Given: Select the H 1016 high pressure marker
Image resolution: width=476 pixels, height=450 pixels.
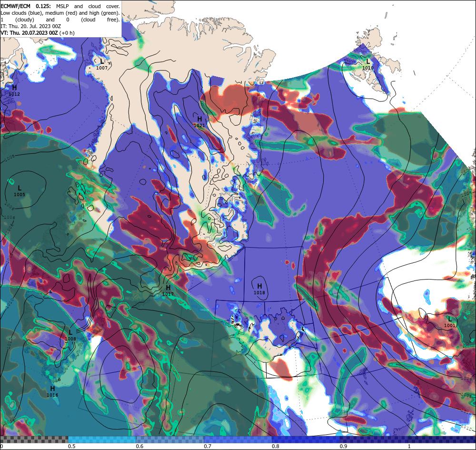Looking at the screenshot, I should (x=52, y=391).
